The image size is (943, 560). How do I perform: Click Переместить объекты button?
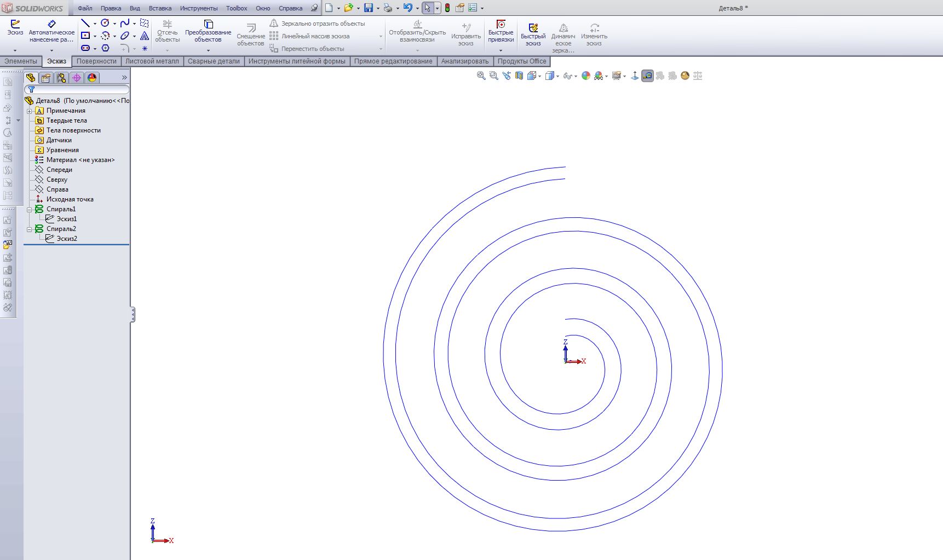point(307,49)
